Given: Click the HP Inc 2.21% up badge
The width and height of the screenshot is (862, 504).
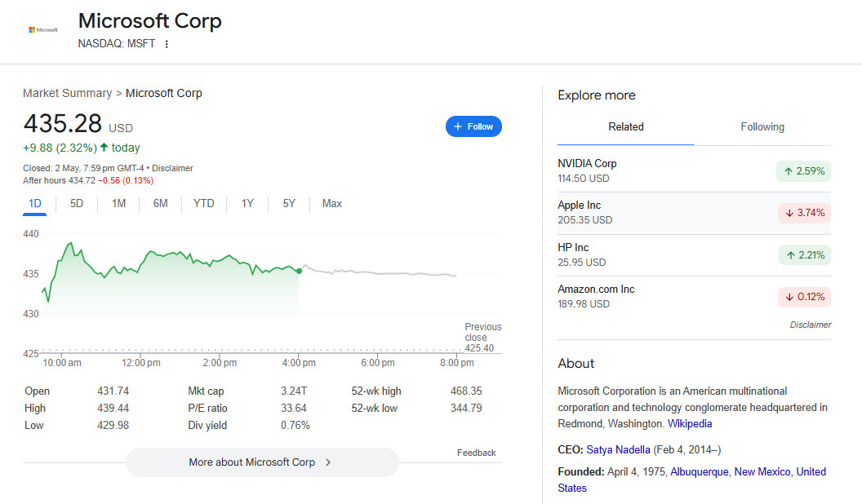Looking at the screenshot, I should tap(803, 255).
